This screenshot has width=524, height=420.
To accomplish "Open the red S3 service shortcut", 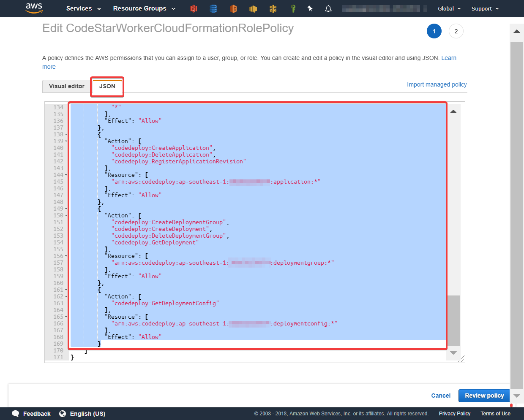I will tap(194, 8).
